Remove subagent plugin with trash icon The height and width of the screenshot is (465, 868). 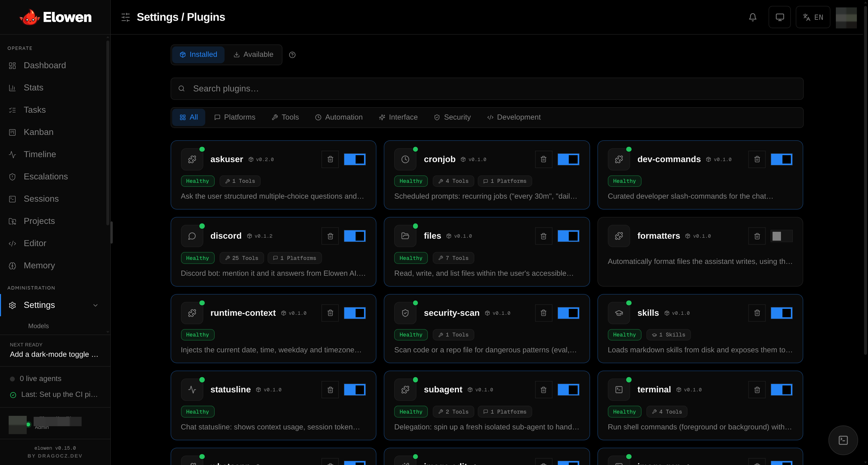[544, 390]
